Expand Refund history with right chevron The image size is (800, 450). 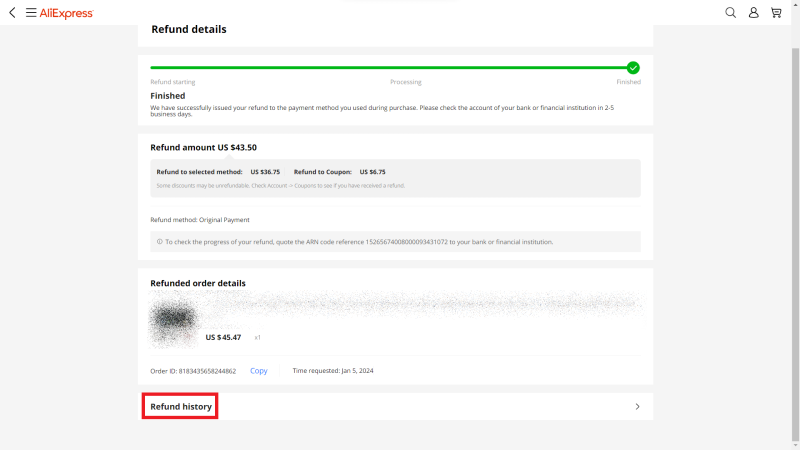[x=637, y=407]
